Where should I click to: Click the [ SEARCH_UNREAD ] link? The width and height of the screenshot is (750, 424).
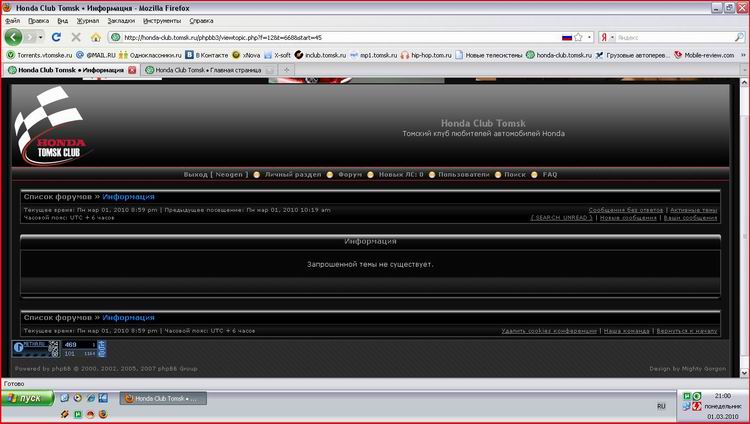tap(562, 218)
